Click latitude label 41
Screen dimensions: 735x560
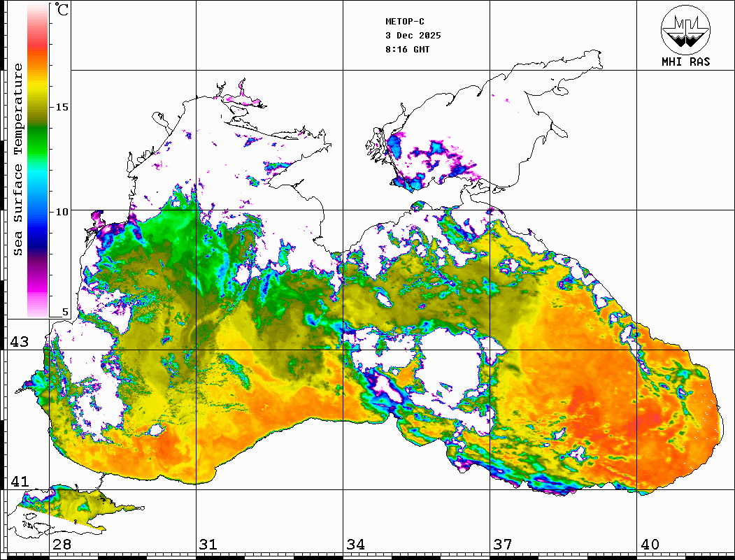click(19, 482)
